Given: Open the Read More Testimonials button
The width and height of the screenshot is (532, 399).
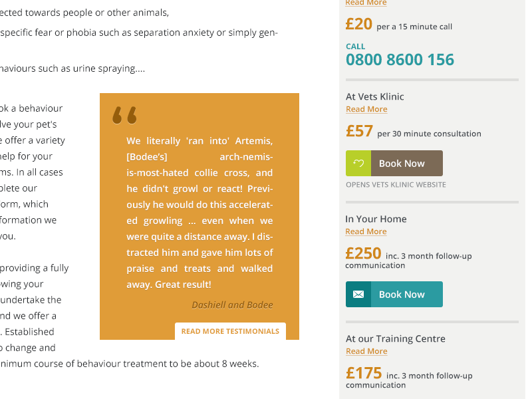Looking at the screenshot, I should (230, 331).
